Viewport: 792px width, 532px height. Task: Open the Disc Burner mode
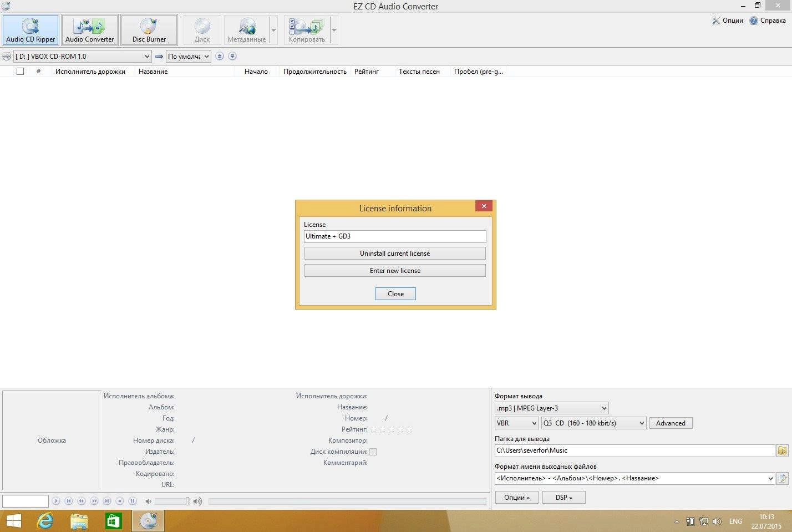(x=149, y=30)
